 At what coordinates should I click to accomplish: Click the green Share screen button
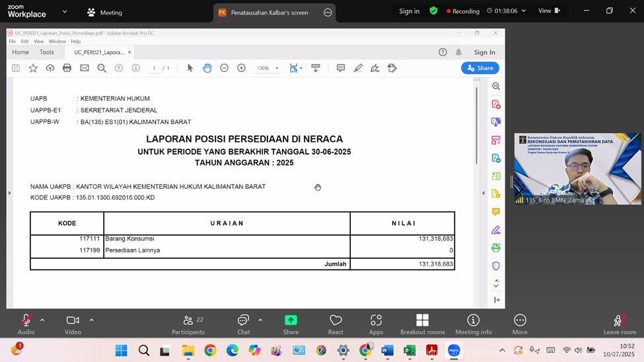[x=291, y=324]
